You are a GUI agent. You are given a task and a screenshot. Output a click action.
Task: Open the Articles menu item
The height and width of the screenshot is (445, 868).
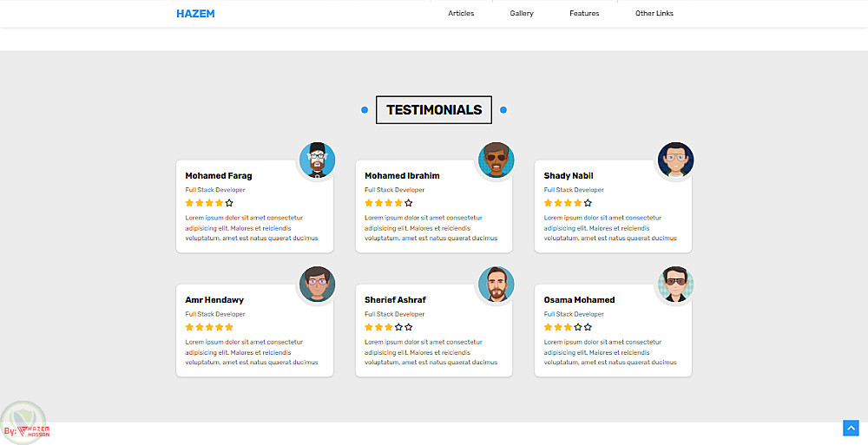click(461, 14)
